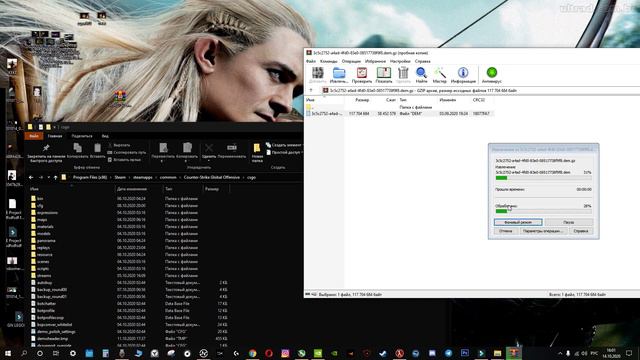The image size is (640, 360).
Task: Sort WinRAR list by CRC32 column
Action: (x=478, y=100)
